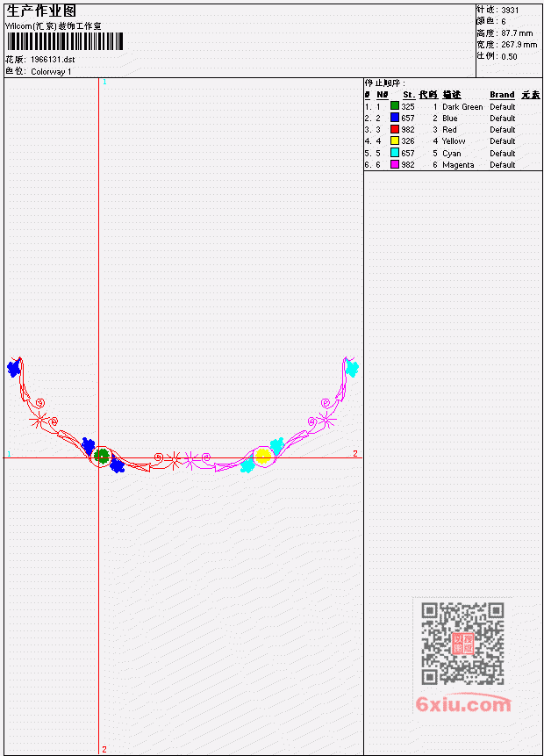
Task: Click the Dark Green color swatch
Action: pos(395,106)
